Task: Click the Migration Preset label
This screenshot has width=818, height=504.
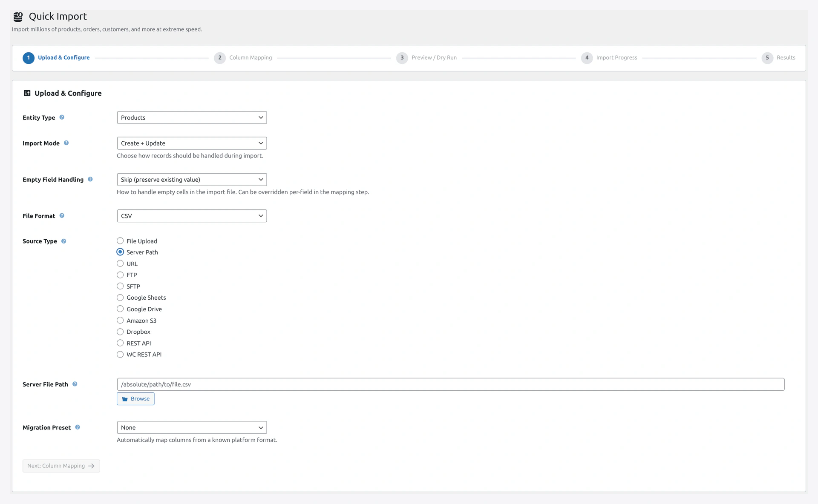Action: click(46, 427)
